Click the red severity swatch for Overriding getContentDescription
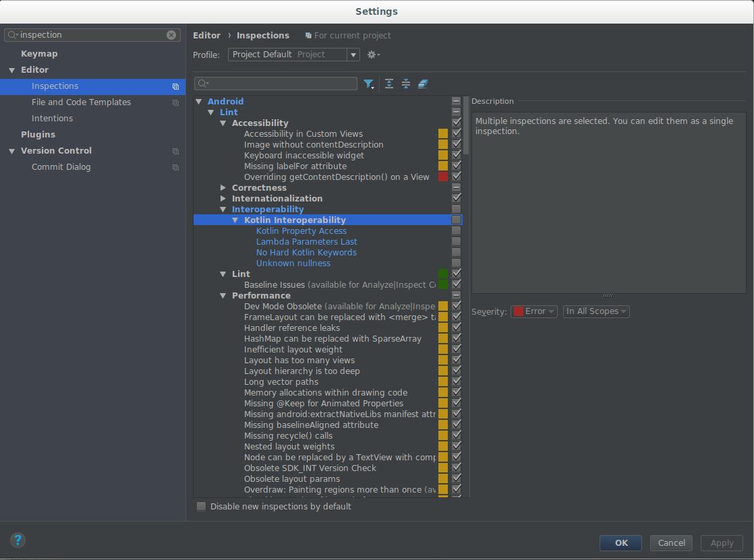The image size is (754, 560). pyautogui.click(x=443, y=177)
